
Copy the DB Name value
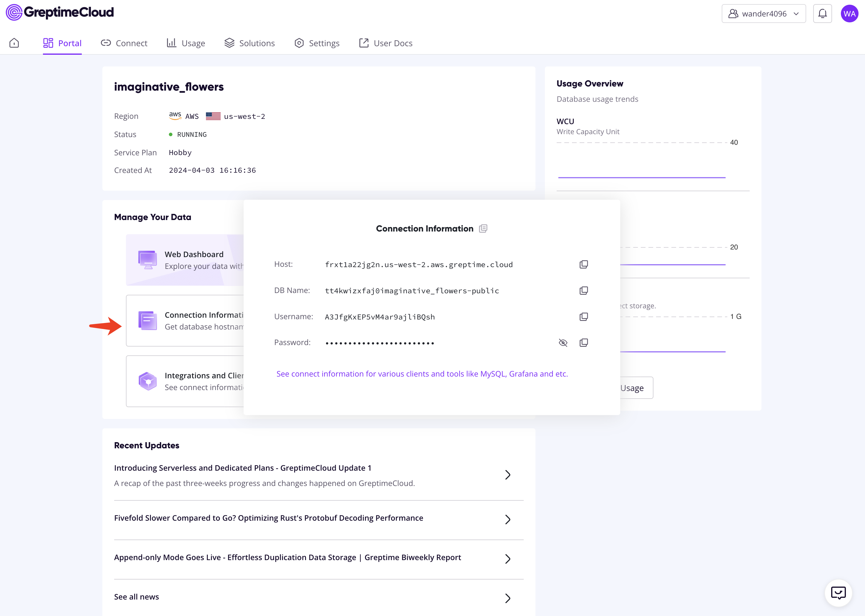pyautogui.click(x=583, y=290)
